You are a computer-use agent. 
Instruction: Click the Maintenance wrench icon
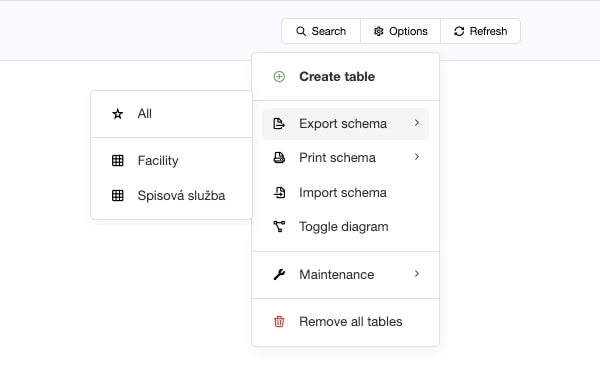[x=279, y=274]
